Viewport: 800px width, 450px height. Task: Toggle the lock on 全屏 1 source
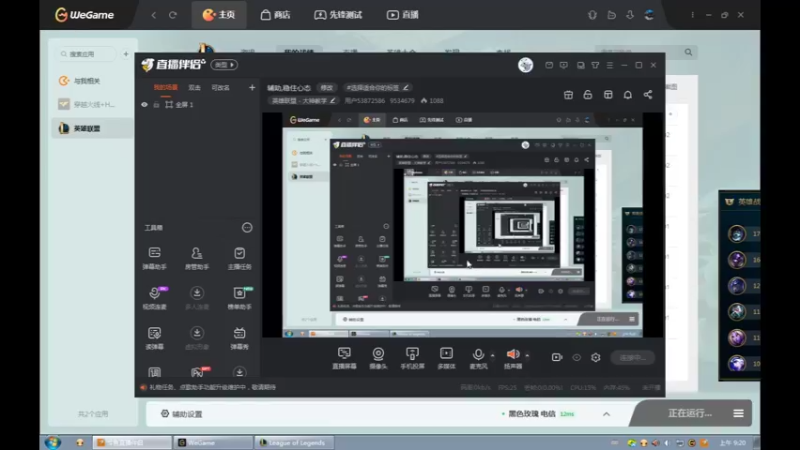point(156,105)
